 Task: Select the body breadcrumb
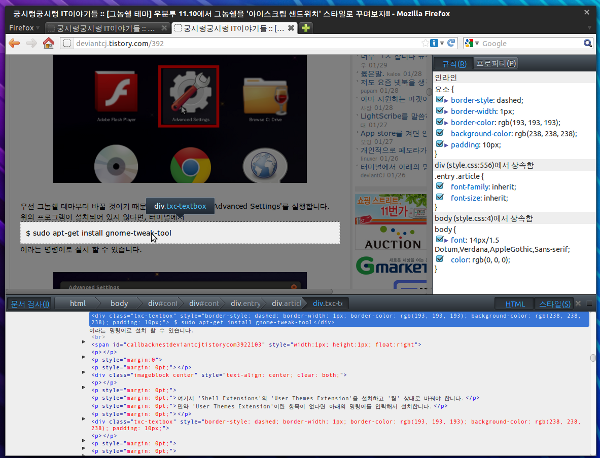pyautogui.click(x=119, y=303)
